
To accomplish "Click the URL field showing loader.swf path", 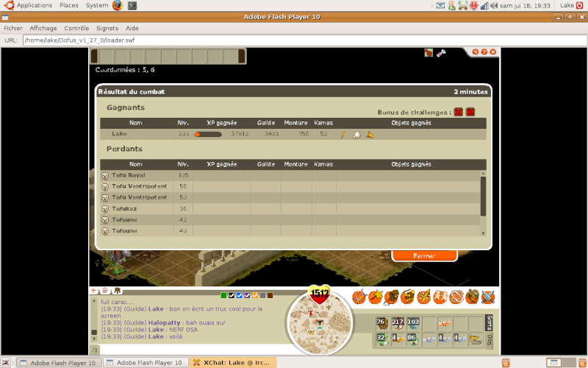I will click(x=305, y=40).
